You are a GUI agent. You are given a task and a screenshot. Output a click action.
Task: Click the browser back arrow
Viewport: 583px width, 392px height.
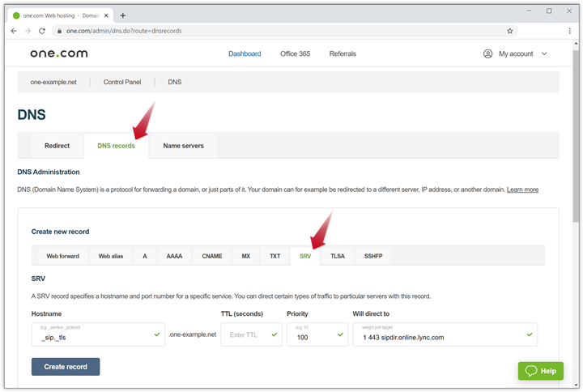pyautogui.click(x=14, y=31)
